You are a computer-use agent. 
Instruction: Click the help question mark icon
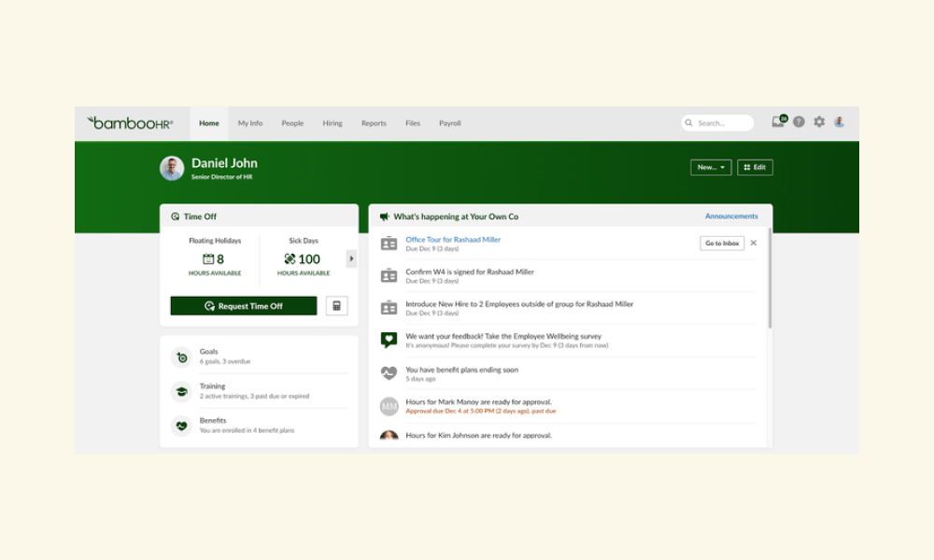(799, 122)
